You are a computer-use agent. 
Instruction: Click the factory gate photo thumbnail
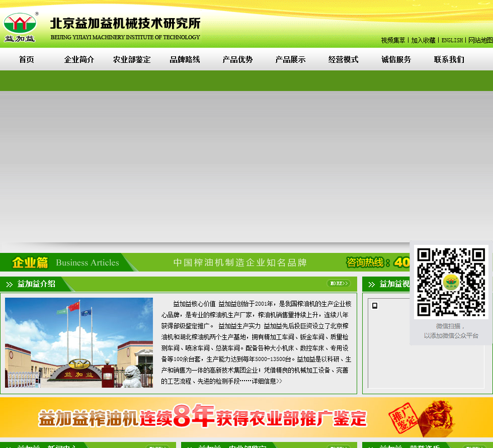[x=79, y=342]
